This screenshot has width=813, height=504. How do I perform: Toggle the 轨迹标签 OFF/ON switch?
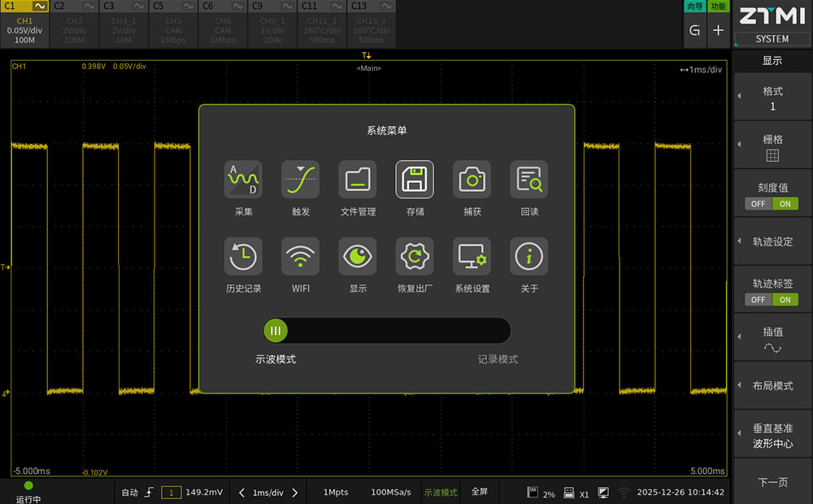[772, 299]
